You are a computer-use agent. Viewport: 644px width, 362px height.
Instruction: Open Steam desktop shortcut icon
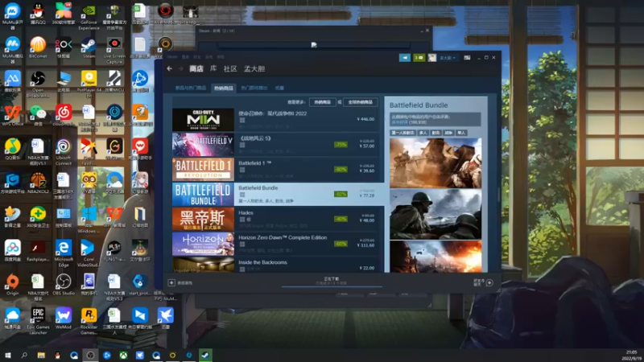pyautogui.click(x=89, y=47)
